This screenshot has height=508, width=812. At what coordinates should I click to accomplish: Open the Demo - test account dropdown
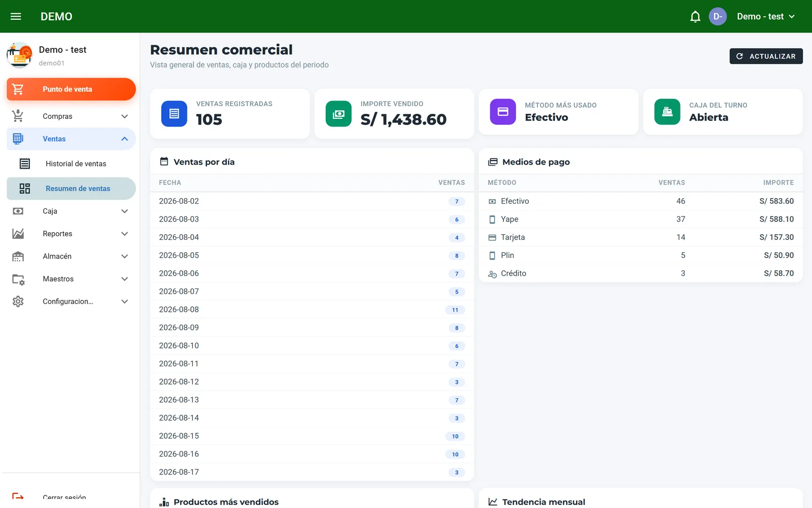[766, 16]
